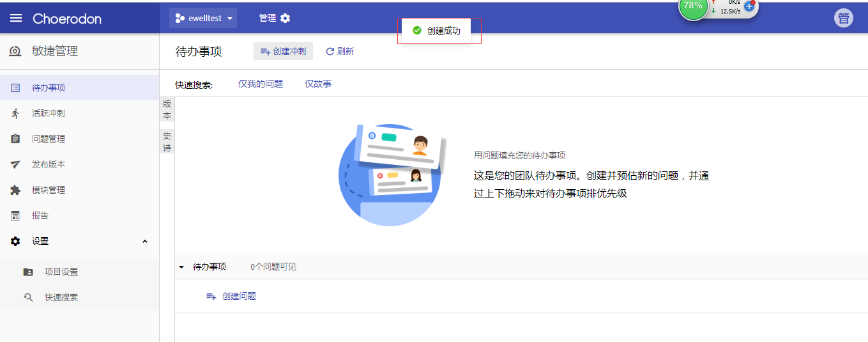Viewport: 868px width, 342px height.
Task: Click the 创建问题 list-plus icon
Action: pyautogui.click(x=211, y=297)
